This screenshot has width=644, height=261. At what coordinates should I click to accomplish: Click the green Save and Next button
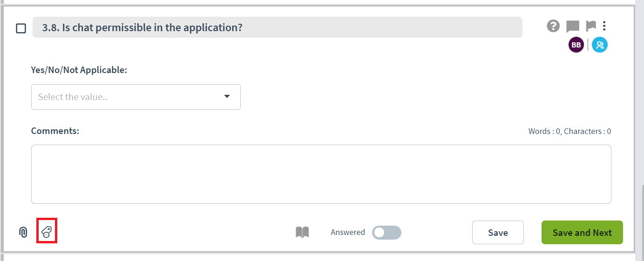tap(582, 233)
